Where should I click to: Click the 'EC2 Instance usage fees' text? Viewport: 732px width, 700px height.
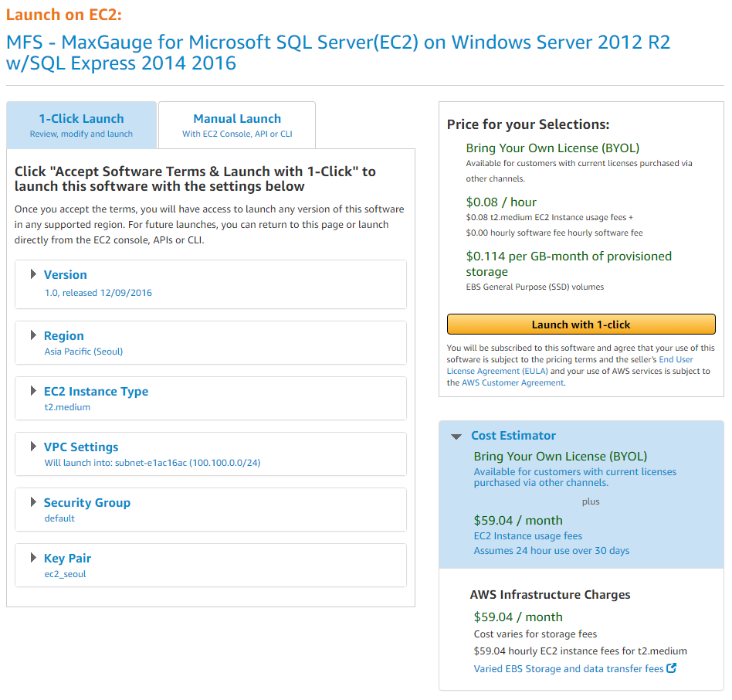(528, 535)
